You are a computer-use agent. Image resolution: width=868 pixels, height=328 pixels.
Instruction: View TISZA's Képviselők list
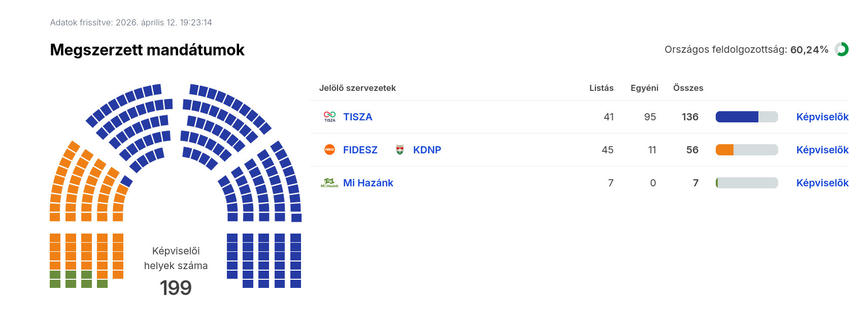pos(822,117)
